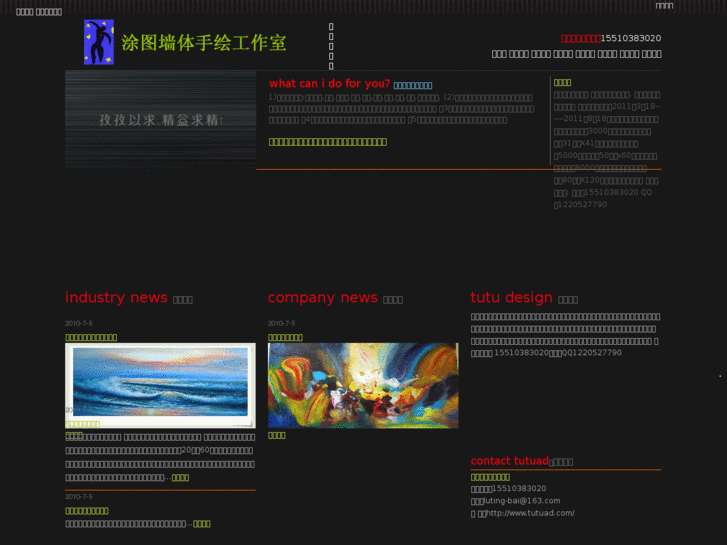
Task: Click the 'company news' heading
Action: click(x=323, y=297)
